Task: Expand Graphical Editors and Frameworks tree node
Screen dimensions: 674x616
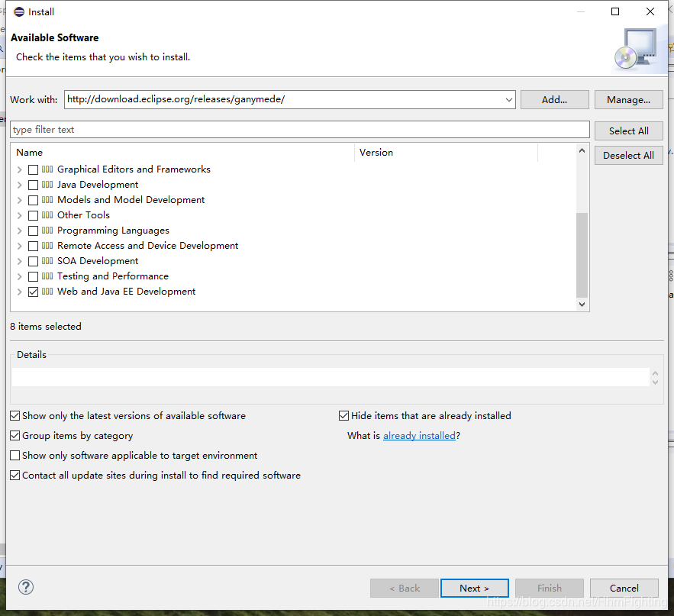Action: click(19, 169)
